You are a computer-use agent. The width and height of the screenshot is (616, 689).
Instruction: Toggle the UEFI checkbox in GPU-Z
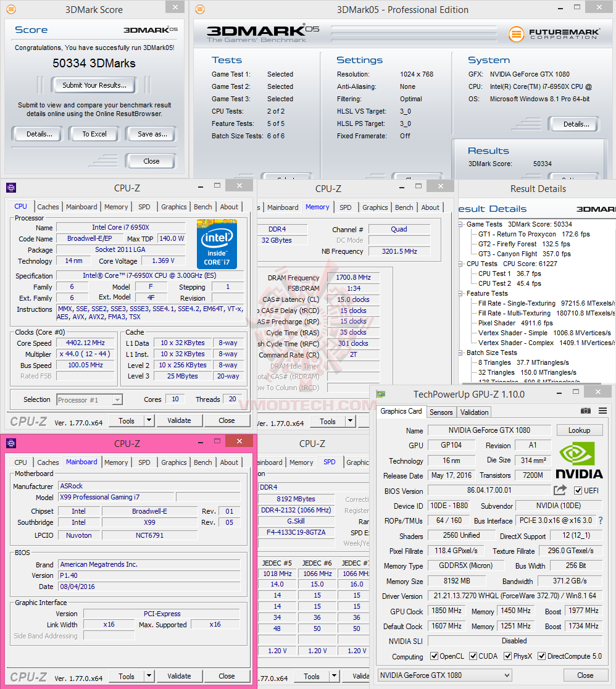click(x=578, y=490)
